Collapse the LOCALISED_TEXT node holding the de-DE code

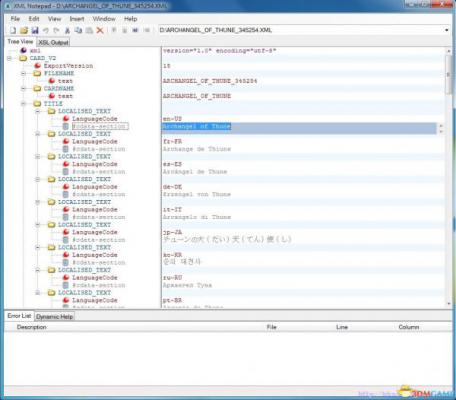[x=38, y=179]
